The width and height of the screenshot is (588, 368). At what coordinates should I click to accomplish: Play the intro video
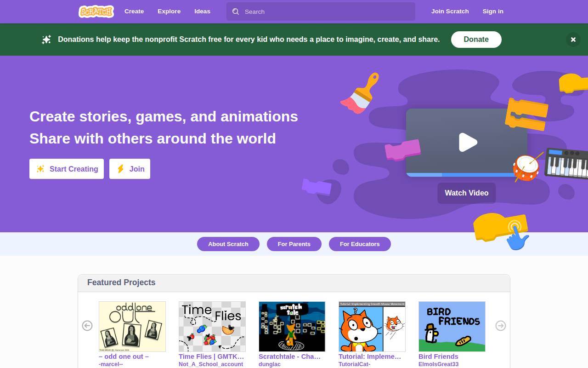click(x=468, y=142)
